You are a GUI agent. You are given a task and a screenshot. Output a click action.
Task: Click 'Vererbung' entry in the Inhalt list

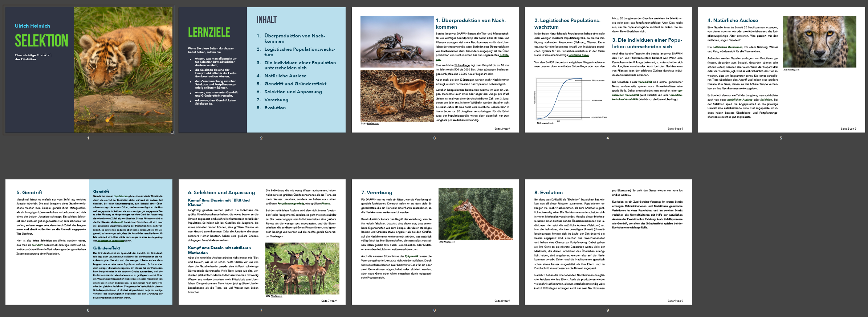[276, 100]
